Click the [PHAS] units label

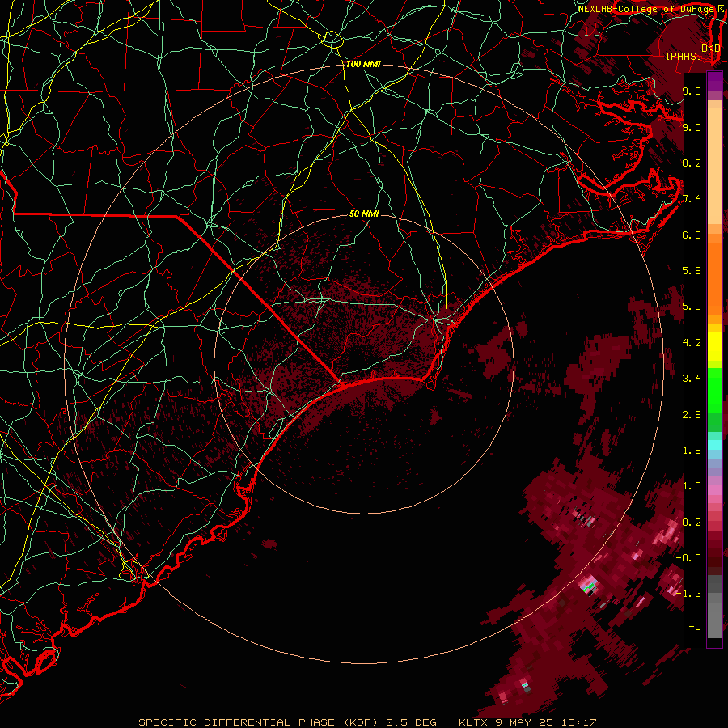point(684,56)
